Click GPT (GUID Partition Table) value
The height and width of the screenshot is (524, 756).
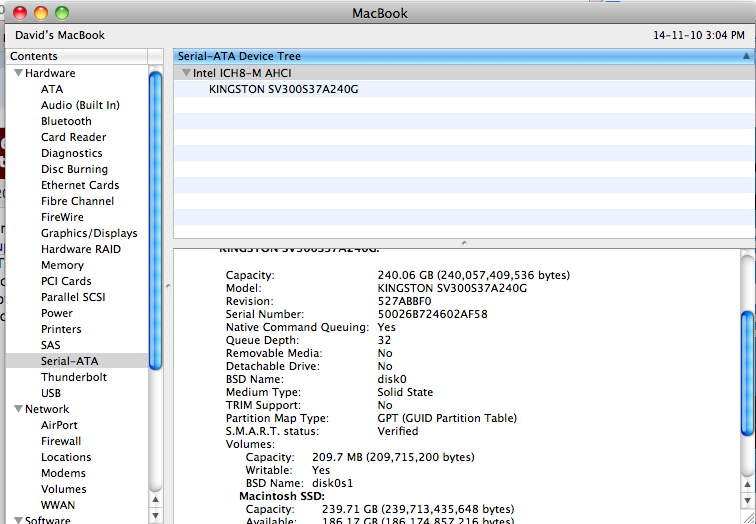[x=447, y=418]
